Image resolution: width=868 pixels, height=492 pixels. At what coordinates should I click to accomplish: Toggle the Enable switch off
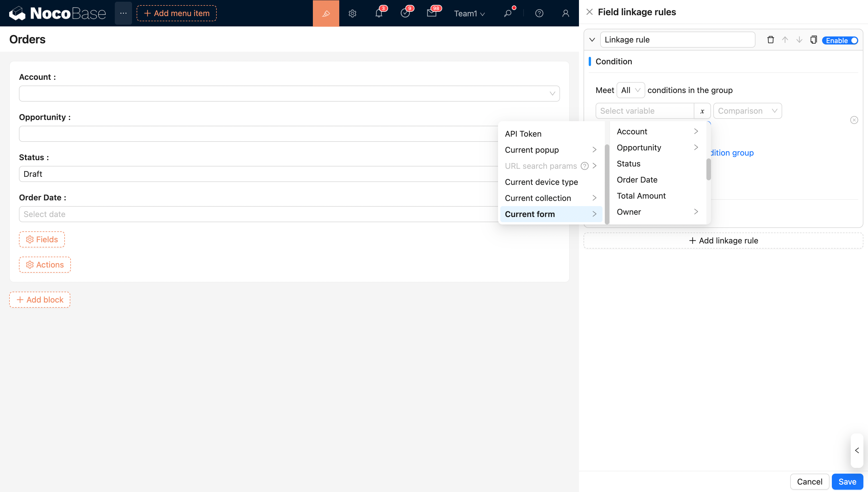(840, 40)
